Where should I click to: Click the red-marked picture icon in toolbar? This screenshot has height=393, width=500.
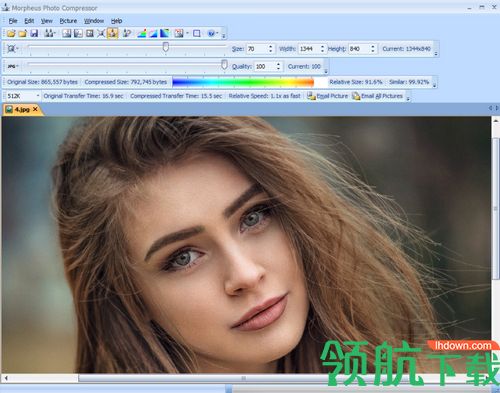pyautogui.click(x=179, y=33)
